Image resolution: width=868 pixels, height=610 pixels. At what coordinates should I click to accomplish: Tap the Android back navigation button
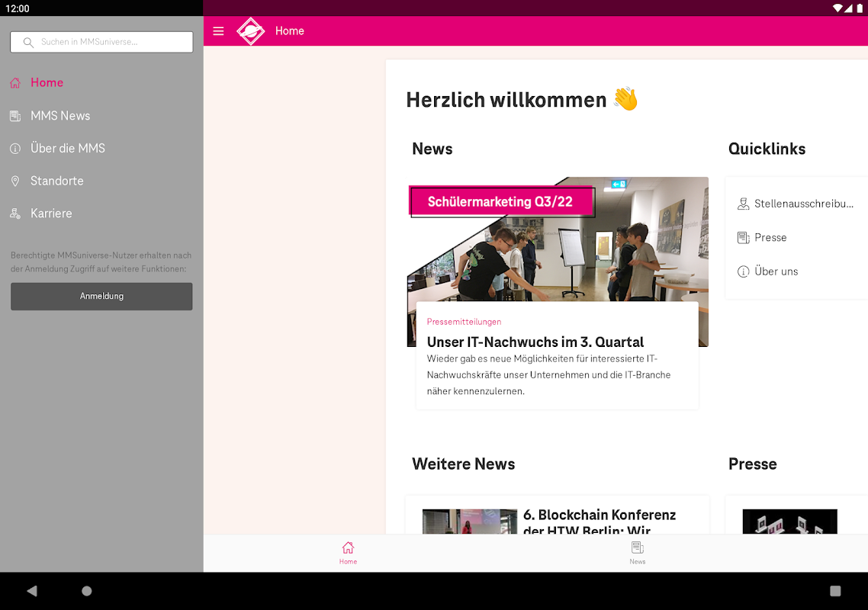pyautogui.click(x=32, y=591)
